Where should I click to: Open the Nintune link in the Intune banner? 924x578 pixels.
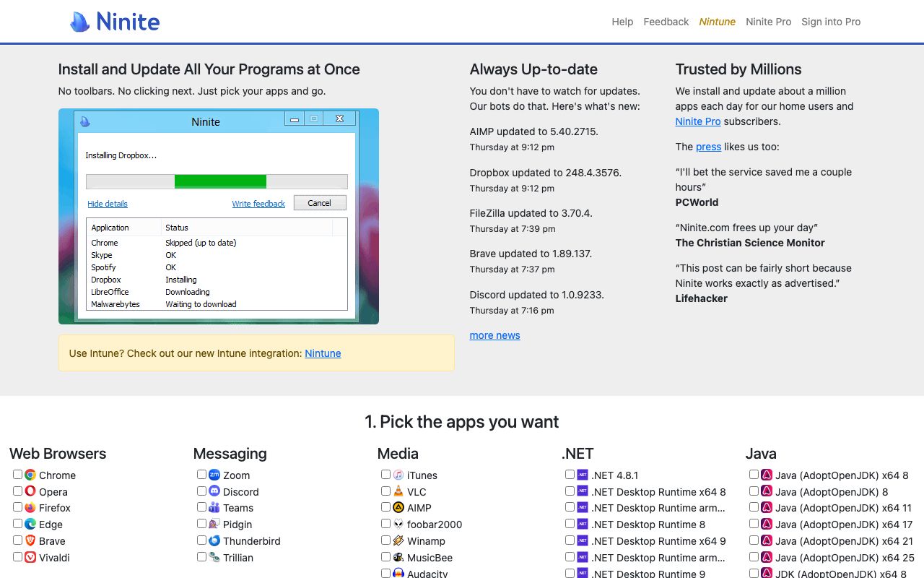pyautogui.click(x=323, y=353)
